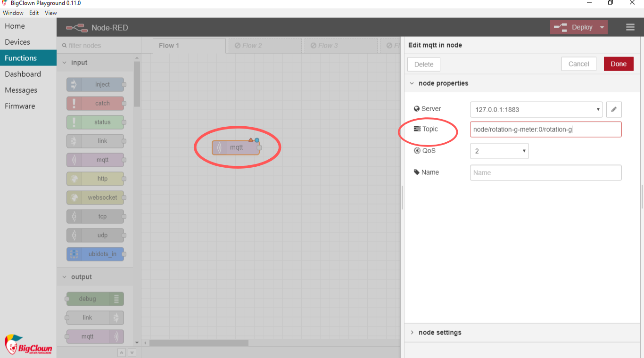Open the View menu
The width and height of the screenshot is (644, 358).
(51, 13)
